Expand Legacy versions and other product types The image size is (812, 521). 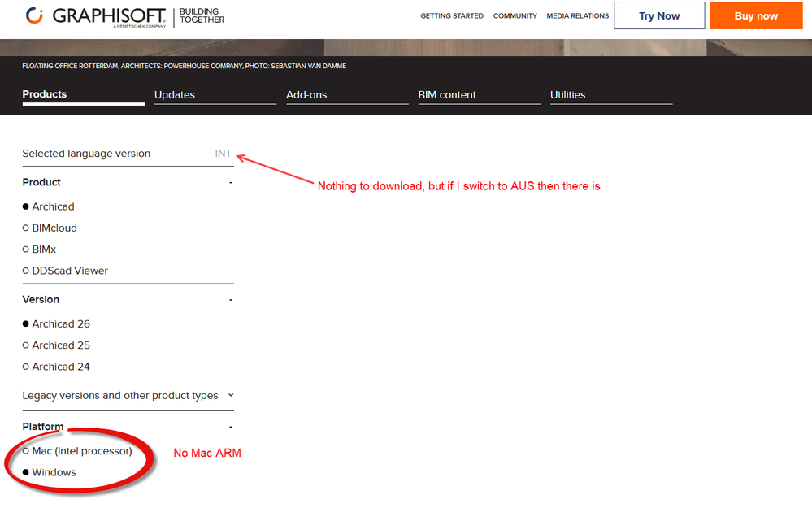tap(128, 396)
